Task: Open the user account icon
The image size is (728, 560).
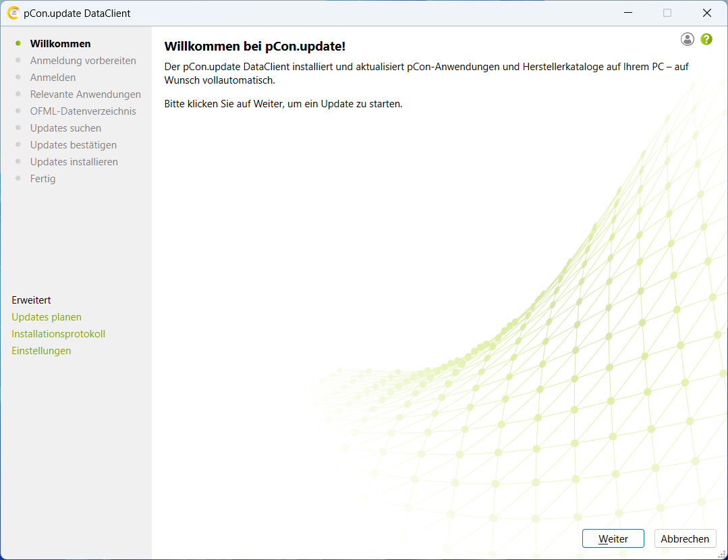Action: click(687, 39)
